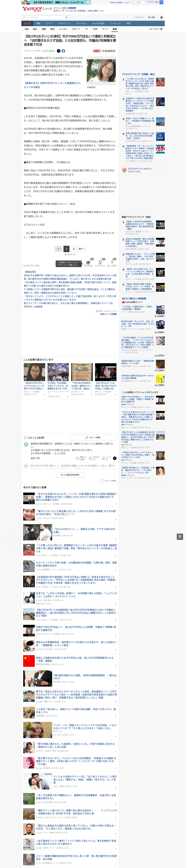This screenshot has height=868, width=186.
Task: Open the ライブ tab in main navigation
Action: click(49, 24)
